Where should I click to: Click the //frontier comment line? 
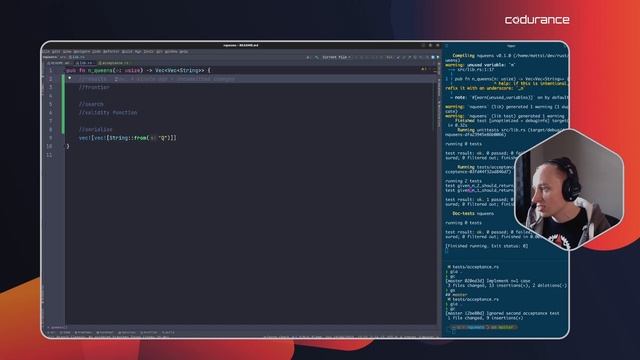(94, 87)
